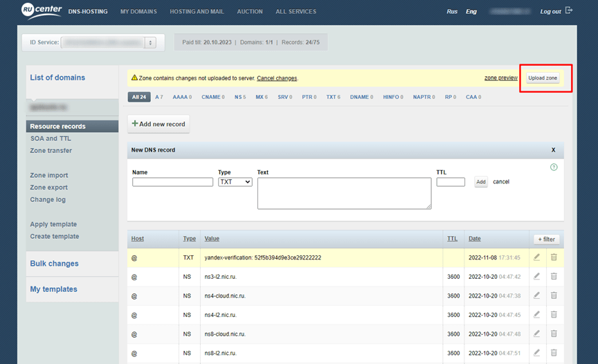Open List of domains in sidebar
Image resolution: width=598 pixels, height=364 pixels.
click(57, 78)
